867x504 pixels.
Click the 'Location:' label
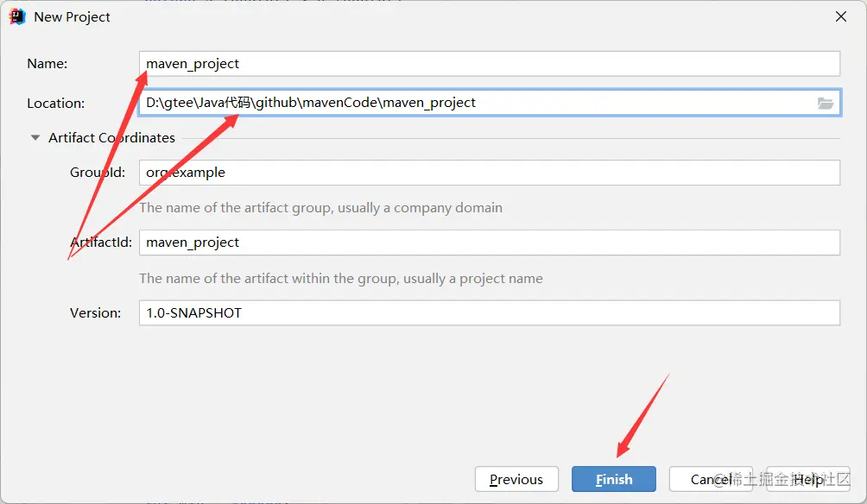[56, 104]
